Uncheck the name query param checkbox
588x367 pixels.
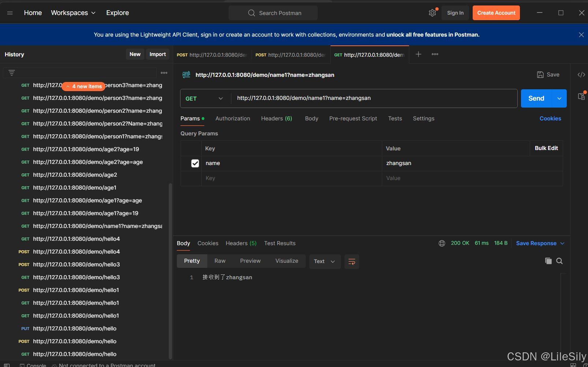point(195,163)
